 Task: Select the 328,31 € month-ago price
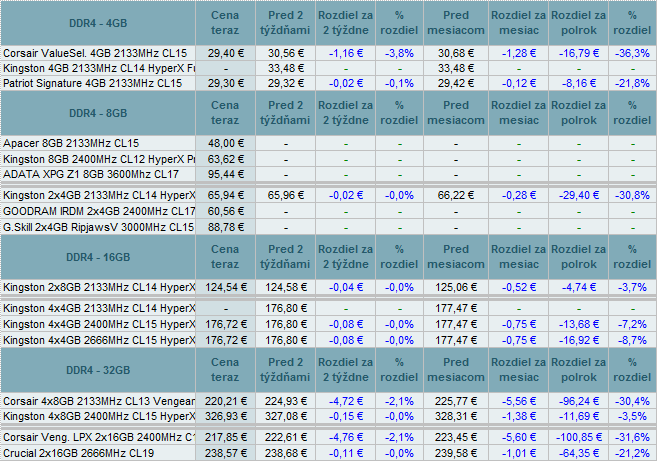456,417
